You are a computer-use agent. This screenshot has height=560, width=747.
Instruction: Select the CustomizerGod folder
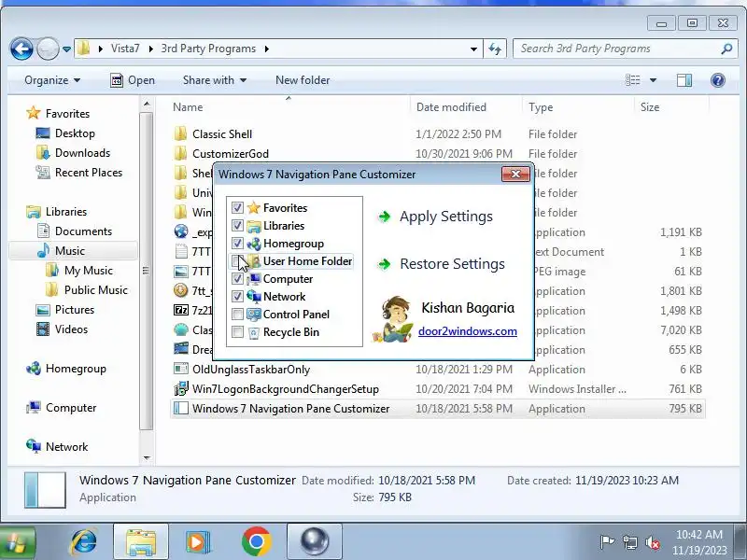(x=231, y=154)
